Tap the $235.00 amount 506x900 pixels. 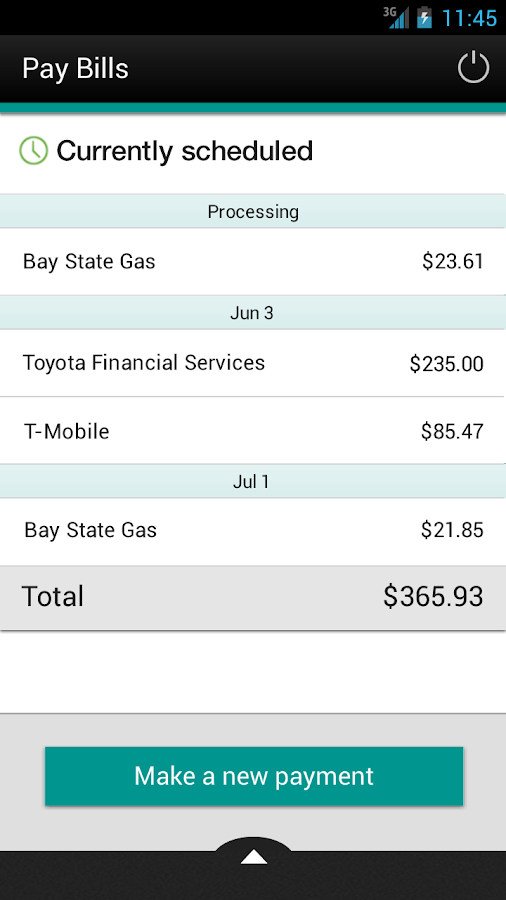pos(446,364)
